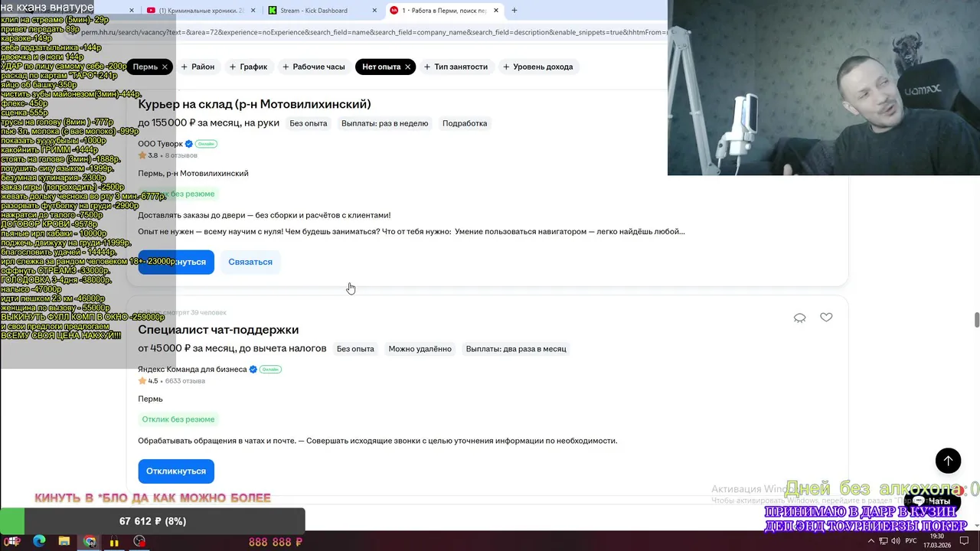Open Специалист чат-поддержки vacancy title
Image resolution: width=980 pixels, height=551 pixels.
pyautogui.click(x=218, y=330)
